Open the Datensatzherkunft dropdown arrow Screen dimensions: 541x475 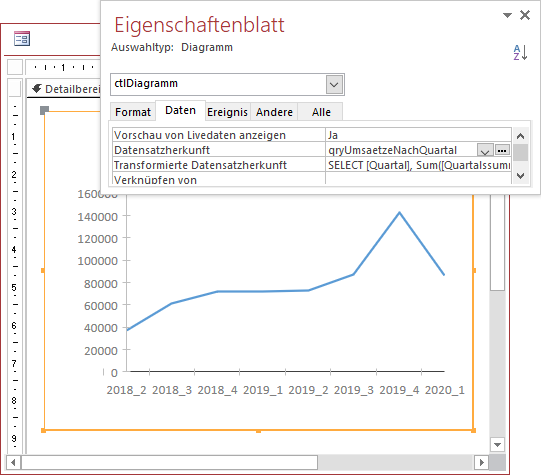(x=485, y=150)
